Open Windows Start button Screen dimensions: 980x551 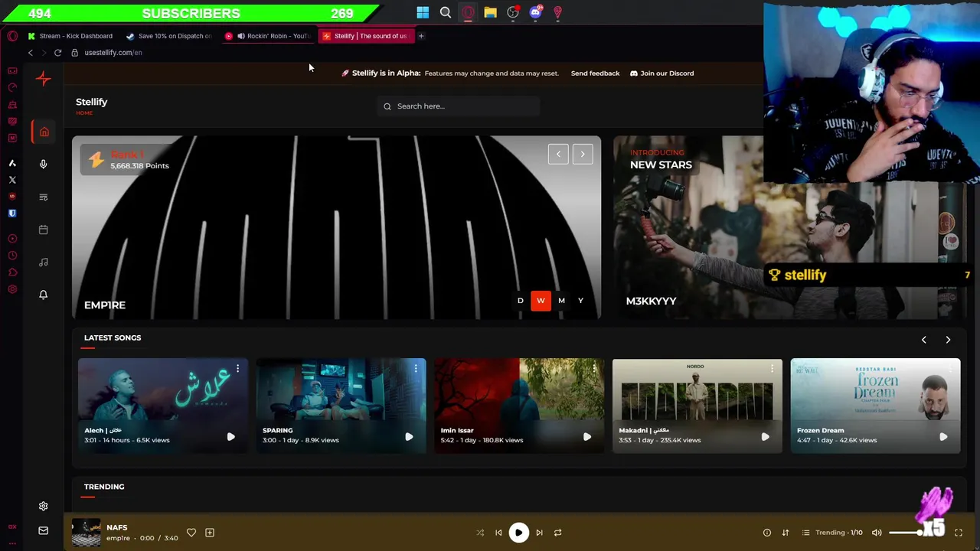pos(423,12)
